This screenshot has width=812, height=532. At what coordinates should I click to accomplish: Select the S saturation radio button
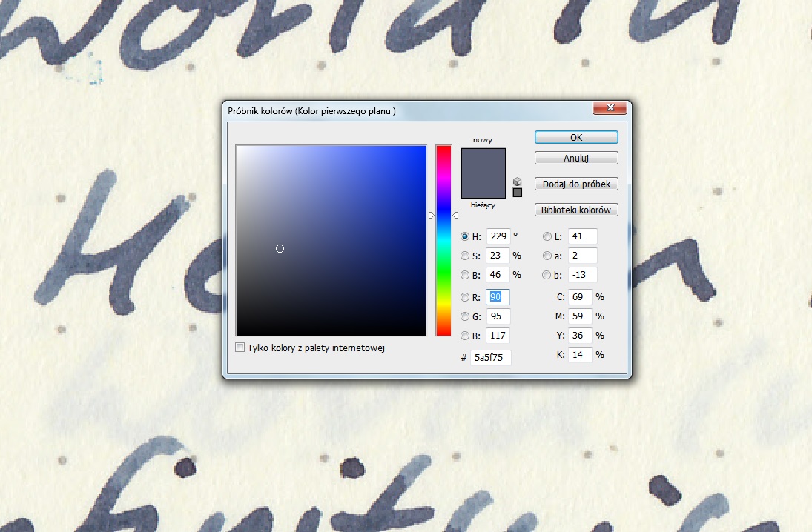tap(465, 256)
